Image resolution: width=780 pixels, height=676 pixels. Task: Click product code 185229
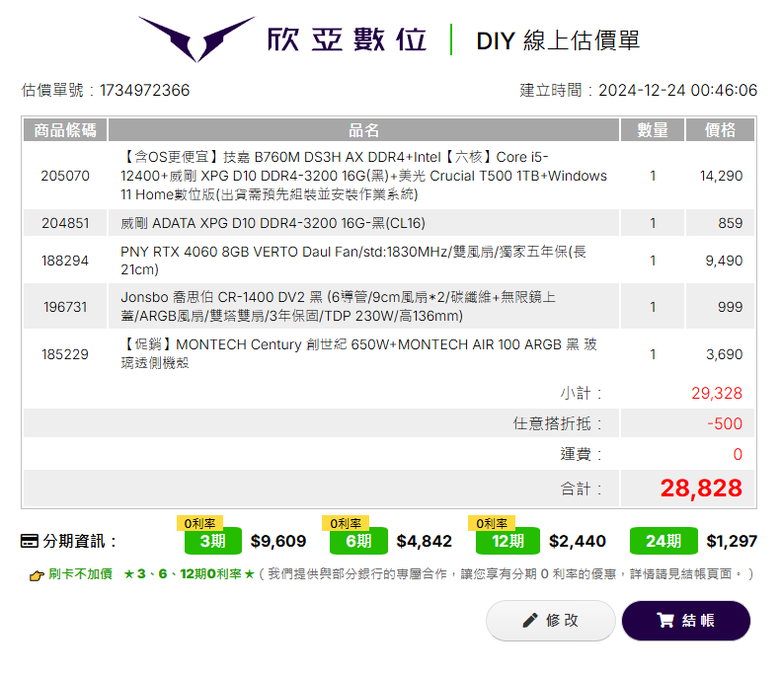tap(65, 354)
